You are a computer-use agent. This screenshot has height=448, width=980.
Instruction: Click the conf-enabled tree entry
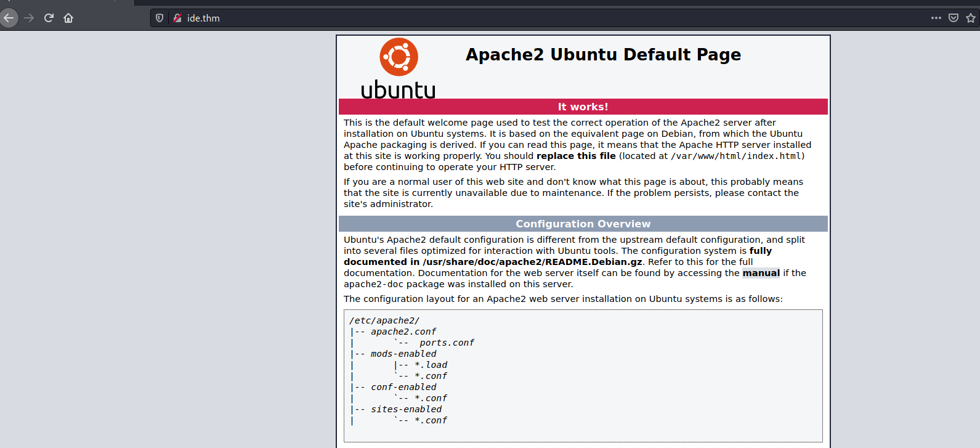point(403,387)
